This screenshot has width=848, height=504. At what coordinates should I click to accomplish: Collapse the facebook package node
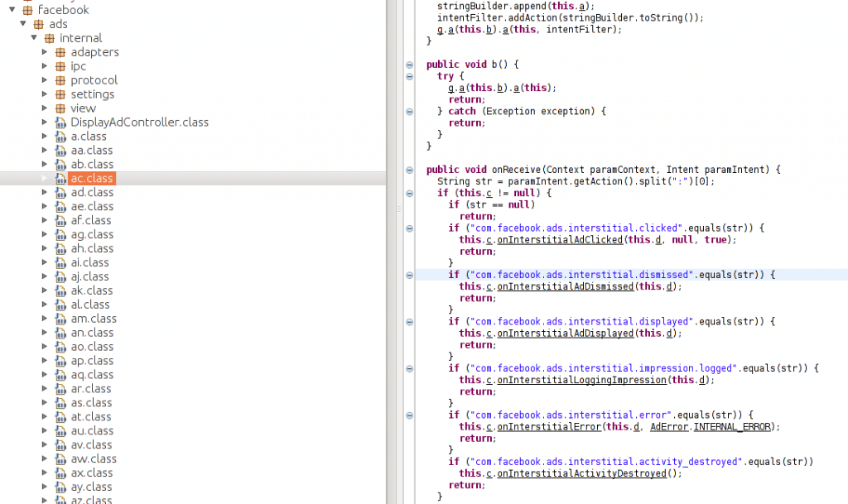tap(12, 9)
